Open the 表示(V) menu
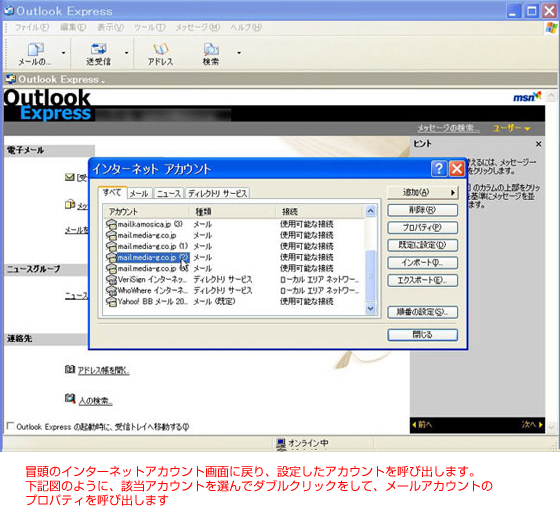This screenshot has width=560, height=522. tap(110, 27)
